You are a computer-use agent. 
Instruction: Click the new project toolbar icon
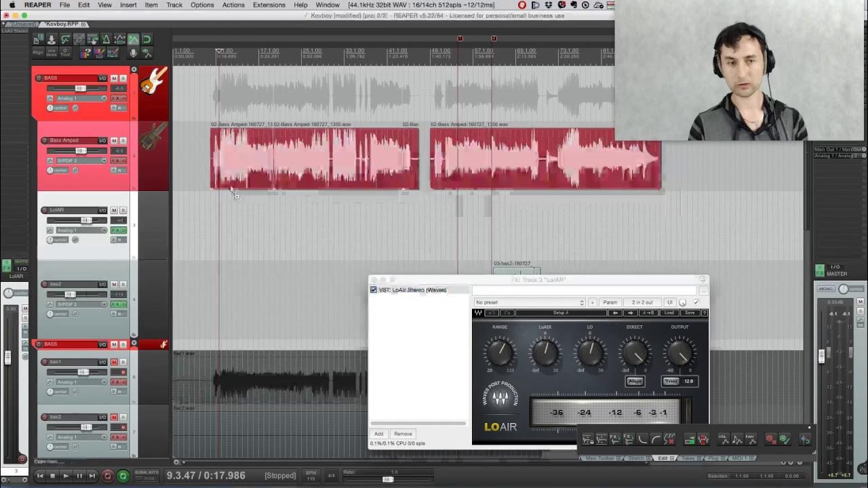(38, 39)
